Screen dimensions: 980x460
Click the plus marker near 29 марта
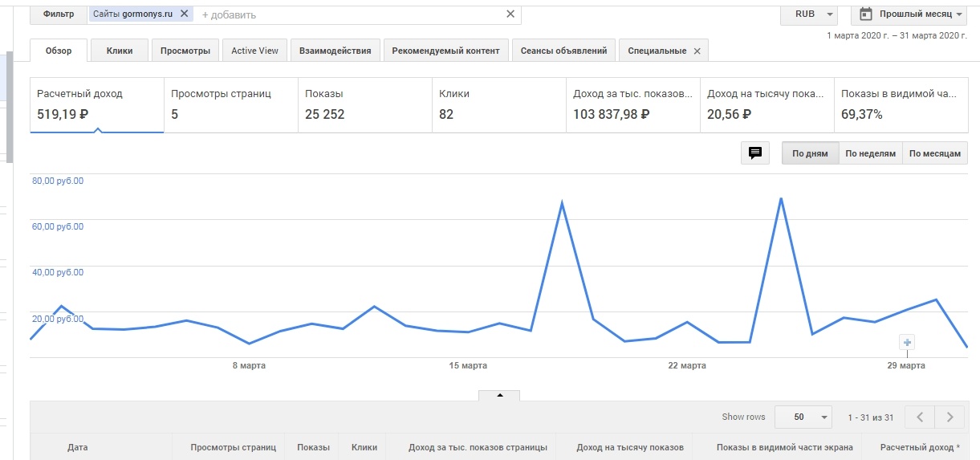tap(907, 343)
